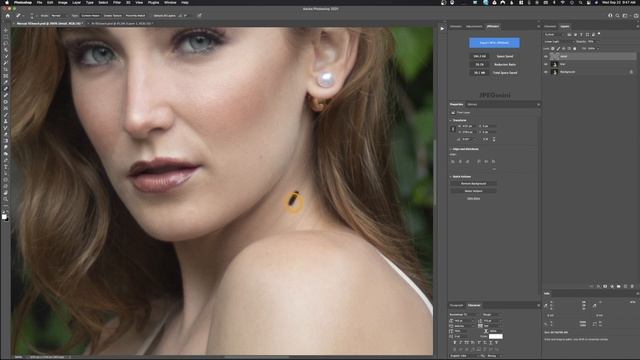Click the Underline character style button
Image resolution: width=640 pixels, height=360 pixels.
pos(491,343)
